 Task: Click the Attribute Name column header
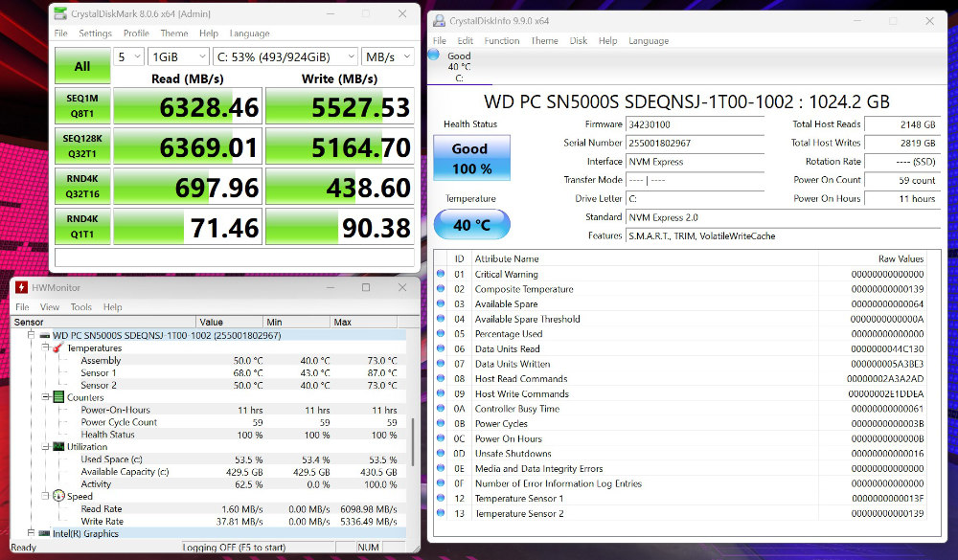pos(644,258)
